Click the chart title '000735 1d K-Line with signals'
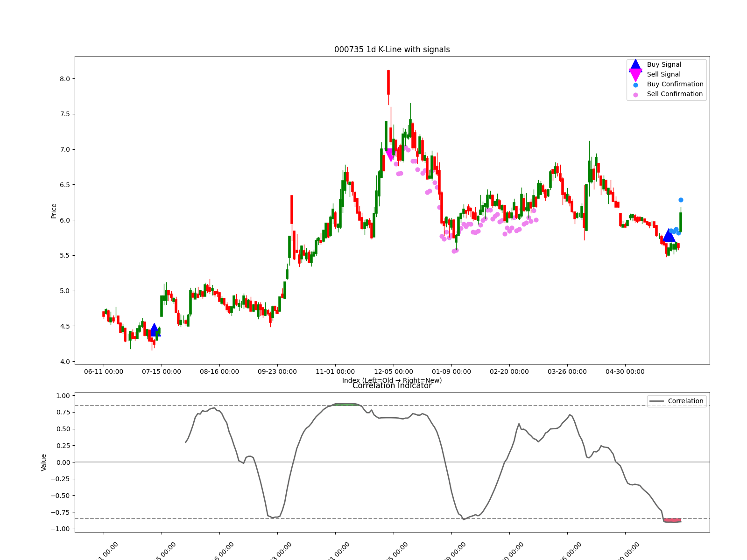 pyautogui.click(x=392, y=49)
